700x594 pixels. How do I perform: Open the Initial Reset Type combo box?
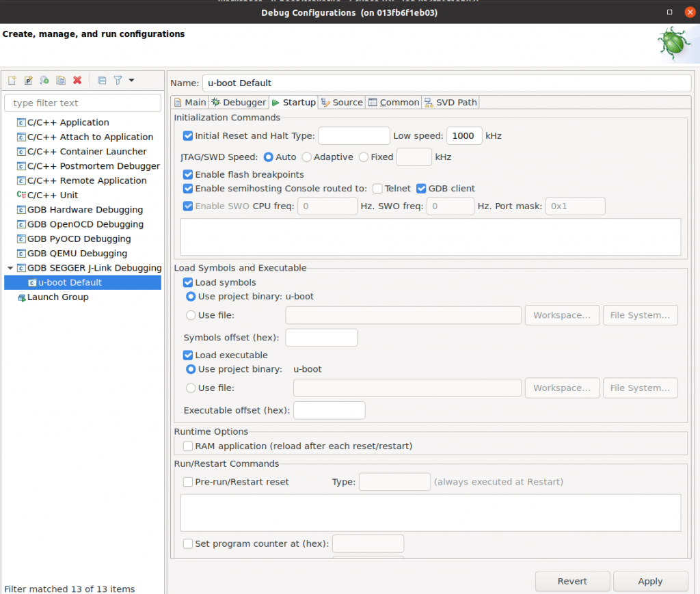click(x=353, y=136)
